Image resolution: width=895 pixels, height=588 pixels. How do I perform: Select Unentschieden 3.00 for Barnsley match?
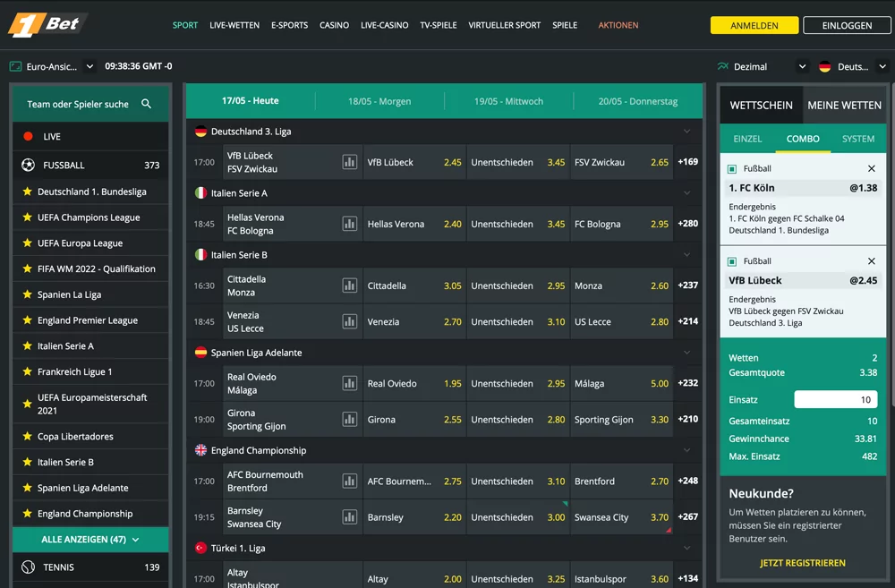[517, 517]
